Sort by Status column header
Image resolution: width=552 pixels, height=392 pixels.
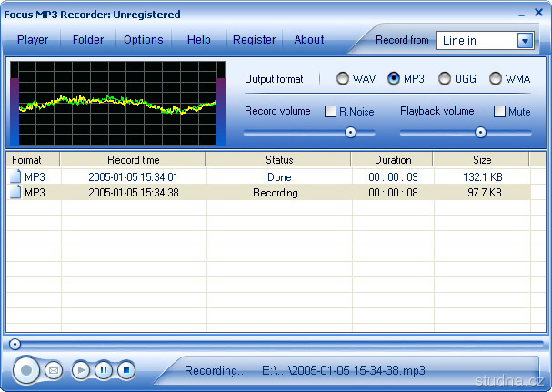[279, 159]
